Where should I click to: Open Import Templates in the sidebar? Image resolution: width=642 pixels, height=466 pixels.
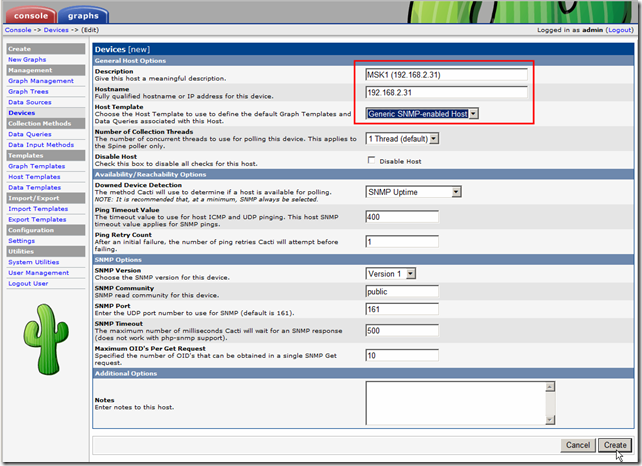click(38, 208)
